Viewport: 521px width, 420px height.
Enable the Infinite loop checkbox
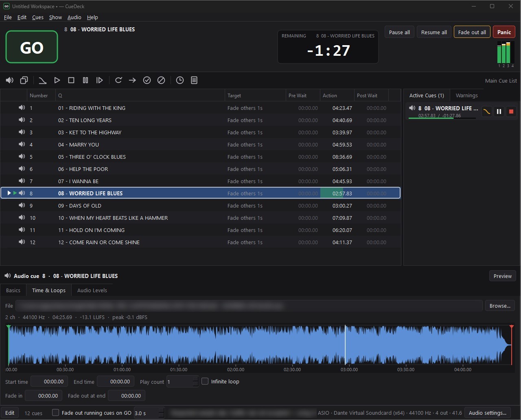[x=205, y=381]
